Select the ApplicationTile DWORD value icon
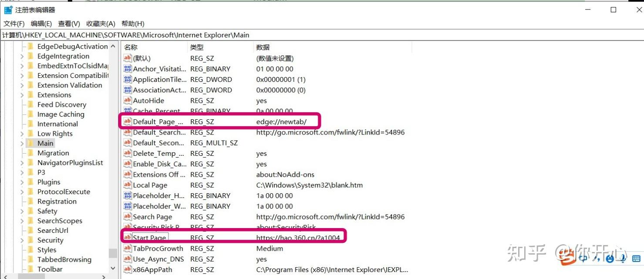 point(128,79)
